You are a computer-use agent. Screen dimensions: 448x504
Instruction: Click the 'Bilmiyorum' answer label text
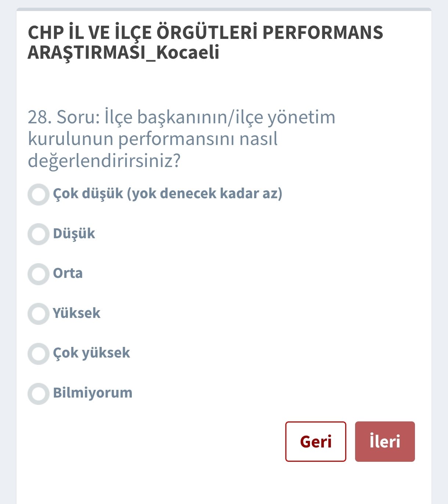[93, 393]
